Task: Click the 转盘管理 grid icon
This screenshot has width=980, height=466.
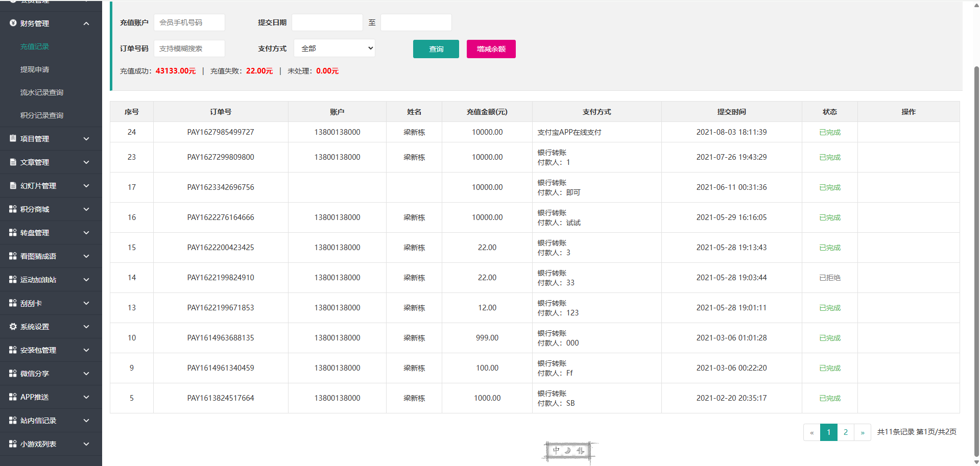Action: [13, 232]
